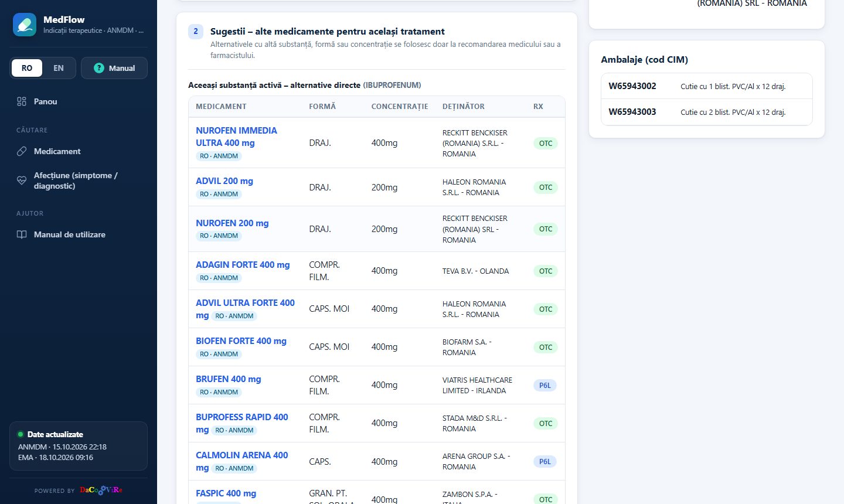The width and height of the screenshot is (844, 504).
Task: Open ADVIL ULTRA FORTE 400 mg link
Action: [245, 309]
